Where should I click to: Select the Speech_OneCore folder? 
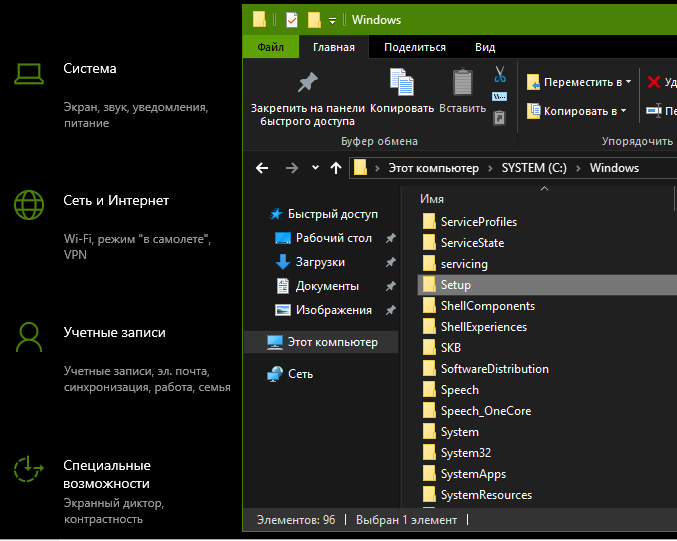click(486, 411)
